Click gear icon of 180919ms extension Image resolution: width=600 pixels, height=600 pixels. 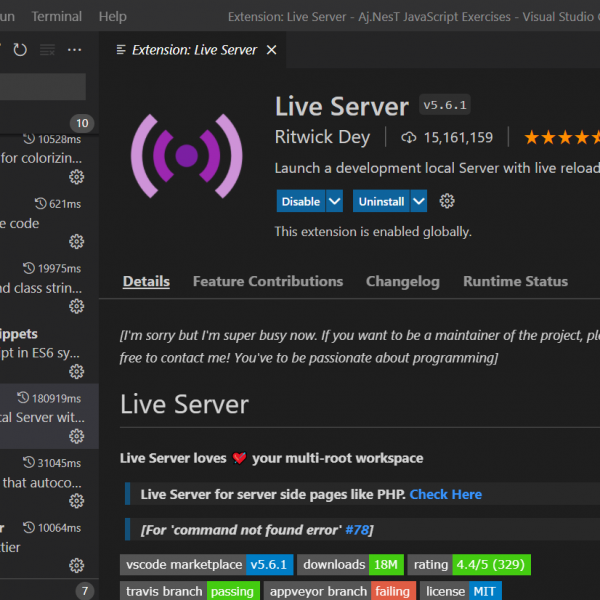[x=76, y=436]
